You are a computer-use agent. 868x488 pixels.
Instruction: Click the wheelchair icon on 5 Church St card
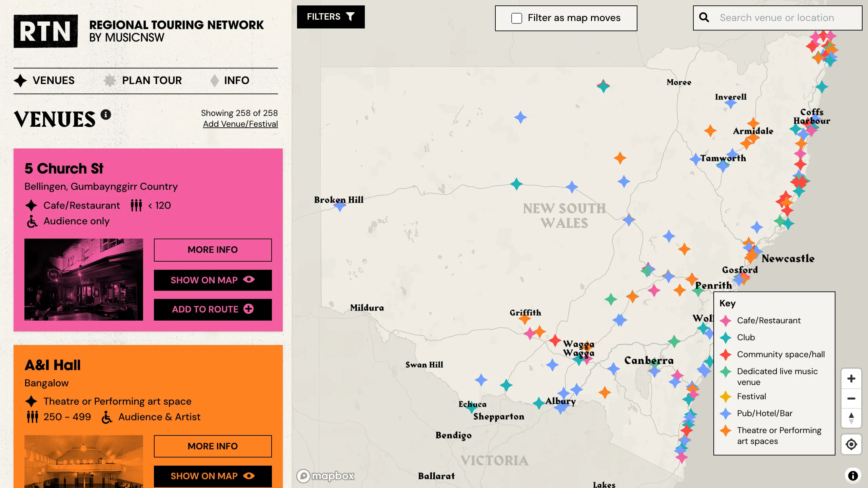point(32,221)
